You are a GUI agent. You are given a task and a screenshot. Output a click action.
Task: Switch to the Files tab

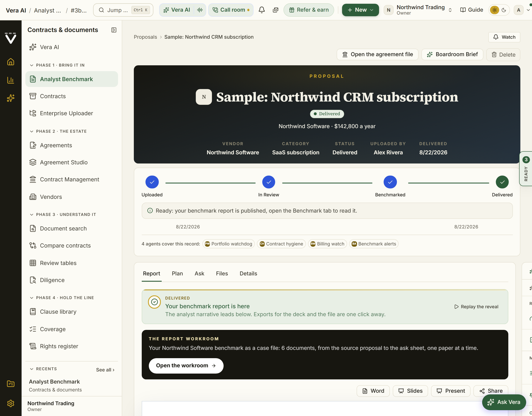tap(222, 273)
